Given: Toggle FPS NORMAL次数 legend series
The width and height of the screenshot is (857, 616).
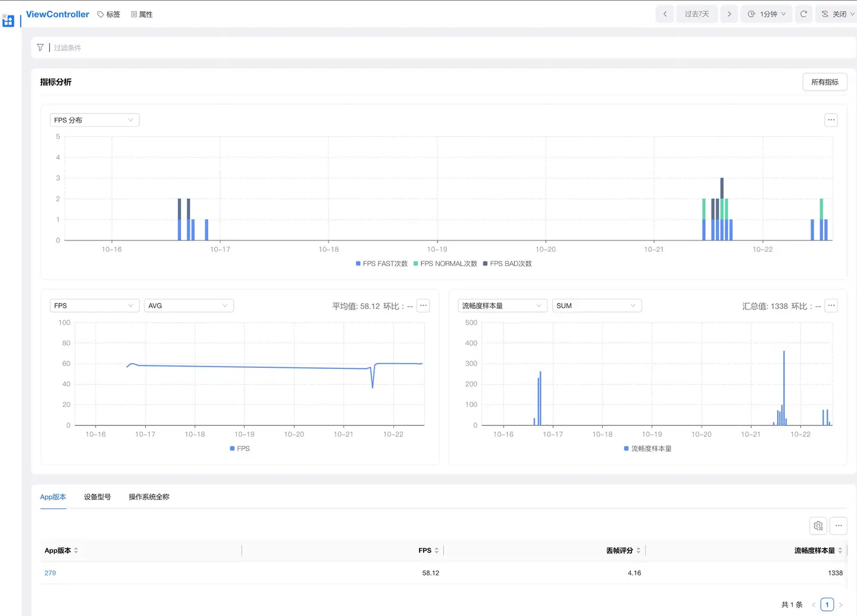Looking at the screenshot, I should coord(445,264).
